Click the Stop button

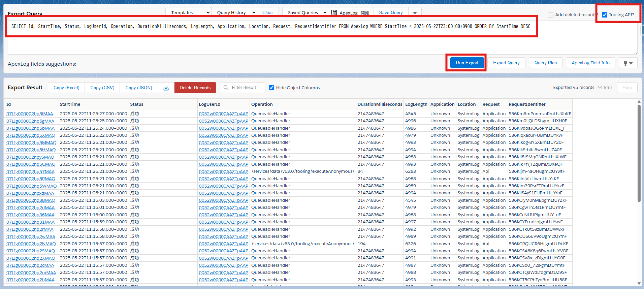click(x=627, y=88)
